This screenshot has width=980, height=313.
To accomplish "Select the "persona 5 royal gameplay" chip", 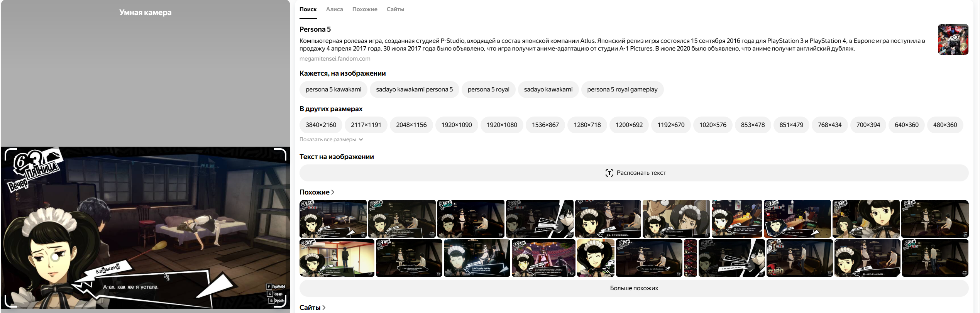I will pyautogui.click(x=622, y=90).
